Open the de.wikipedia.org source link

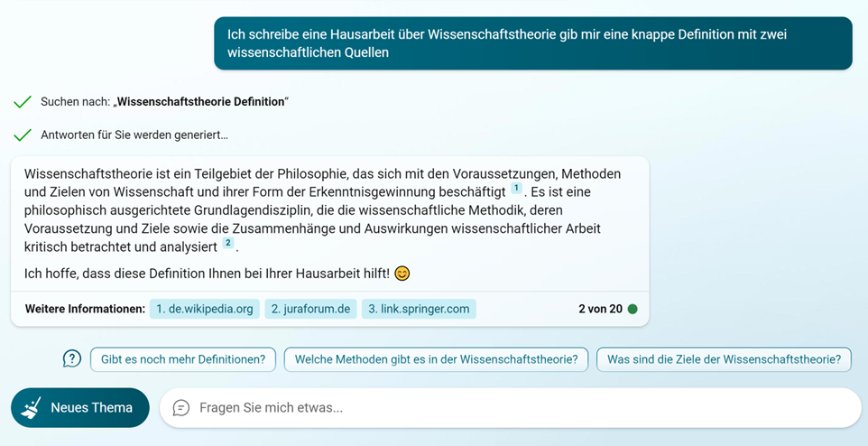(204, 309)
